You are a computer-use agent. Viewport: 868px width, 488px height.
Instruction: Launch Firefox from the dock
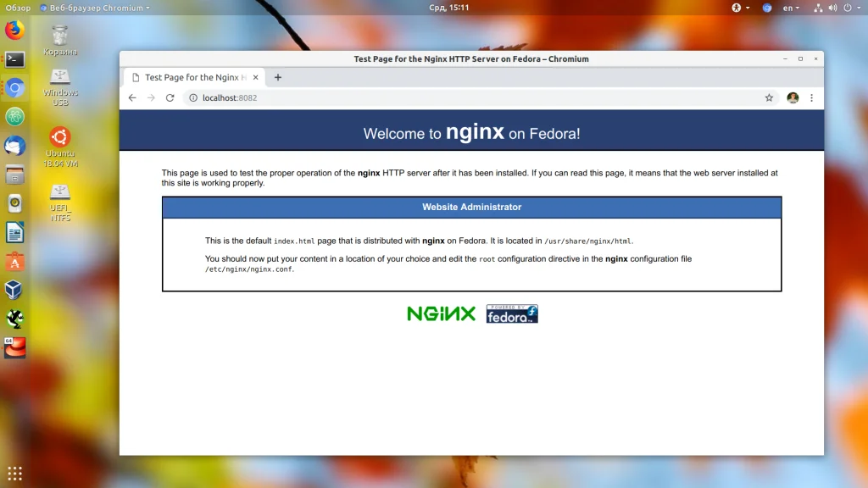[15, 30]
